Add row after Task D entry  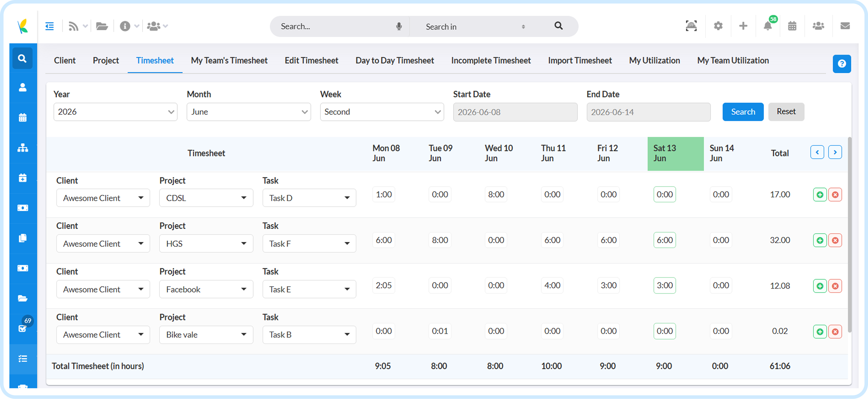pos(820,195)
